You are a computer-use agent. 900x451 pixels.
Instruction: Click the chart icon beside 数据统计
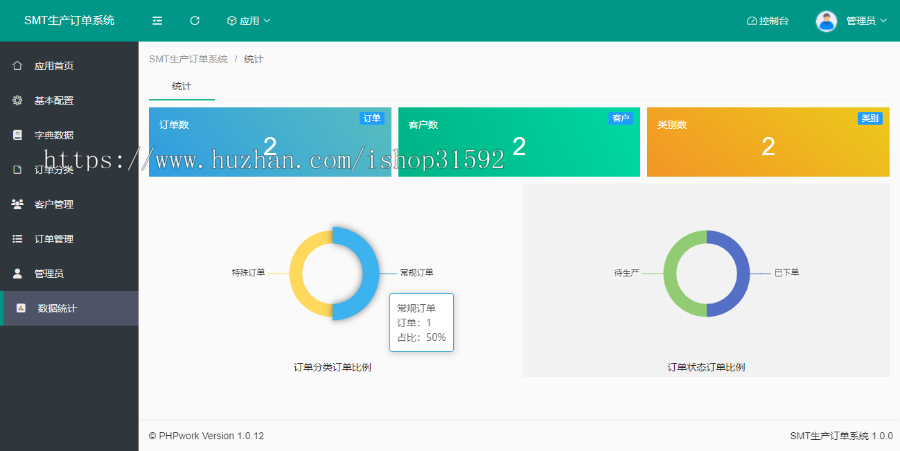21,308
